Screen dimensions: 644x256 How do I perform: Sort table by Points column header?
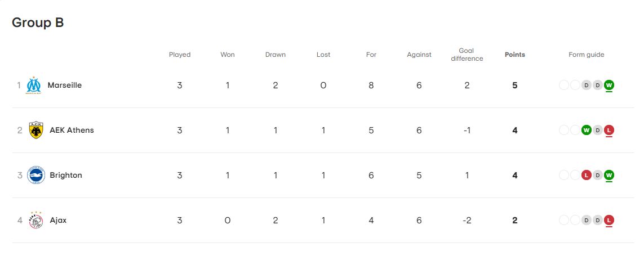514,55
